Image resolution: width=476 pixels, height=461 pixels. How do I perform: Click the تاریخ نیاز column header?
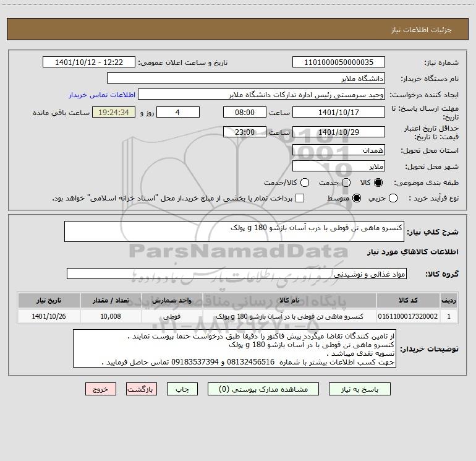click(49, 300)
